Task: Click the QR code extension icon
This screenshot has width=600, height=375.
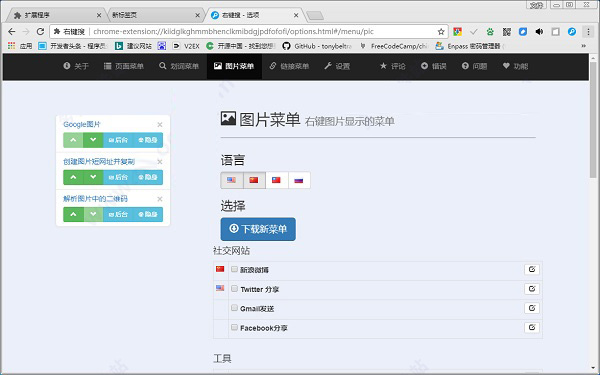Action: point(507,32)
